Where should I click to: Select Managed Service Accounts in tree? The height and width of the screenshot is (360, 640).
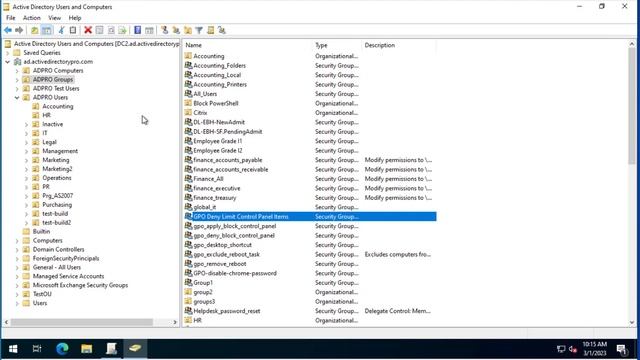pyautogui.click(x=68, y=277)
